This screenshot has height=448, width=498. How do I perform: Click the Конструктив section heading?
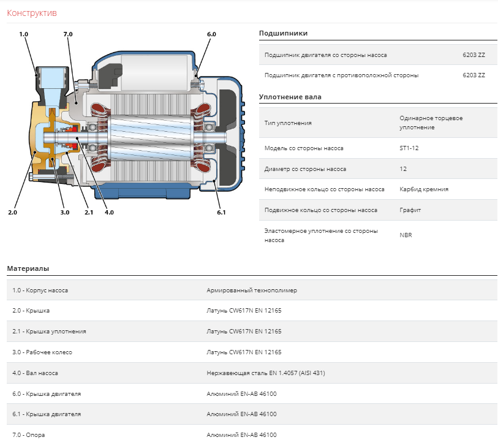[32, 13]
